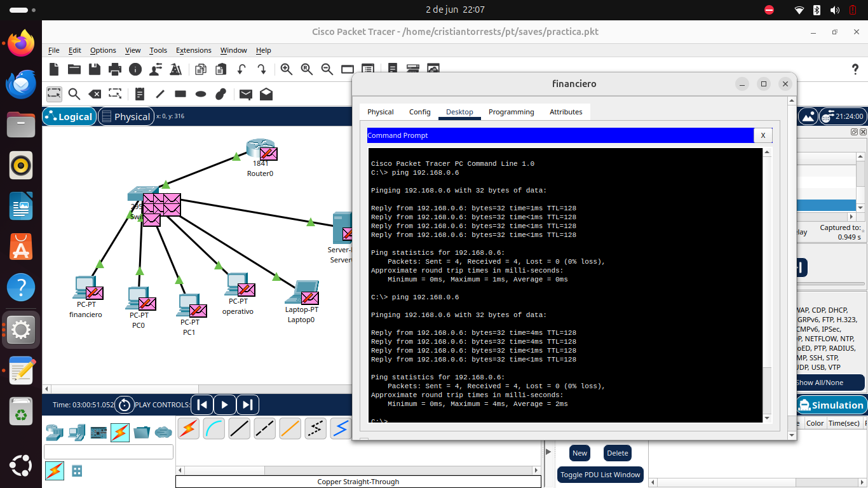This screenshot has height=488, width=868.
Task: Choose Multiuser Connection cloud category icon
Action: (163, 432)
